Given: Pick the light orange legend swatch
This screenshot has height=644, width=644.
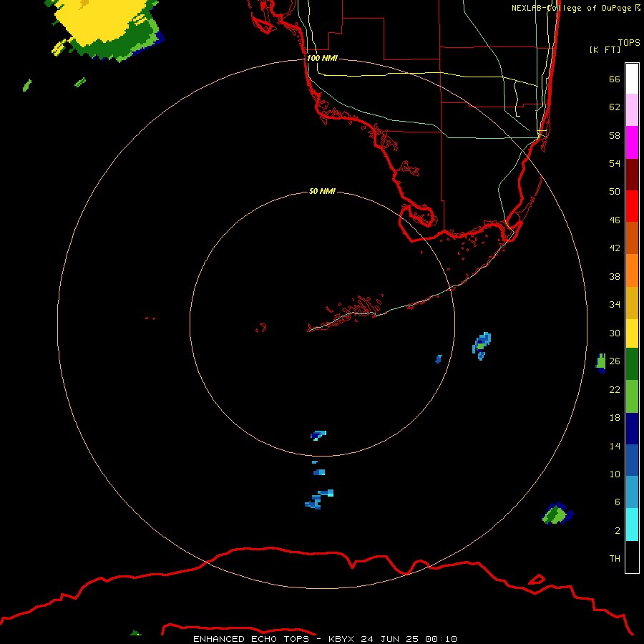Looking at the screenshot, I should pos(632,270).
